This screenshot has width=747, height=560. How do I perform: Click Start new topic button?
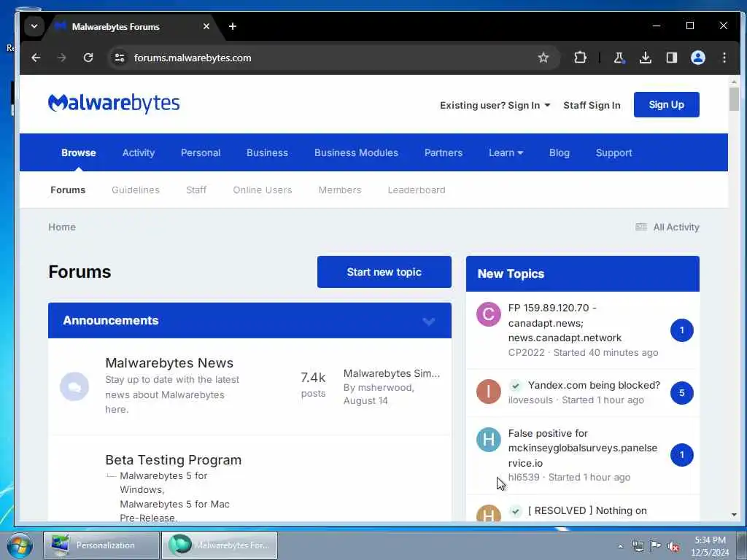pyautogui.click(x=384, y=272)
